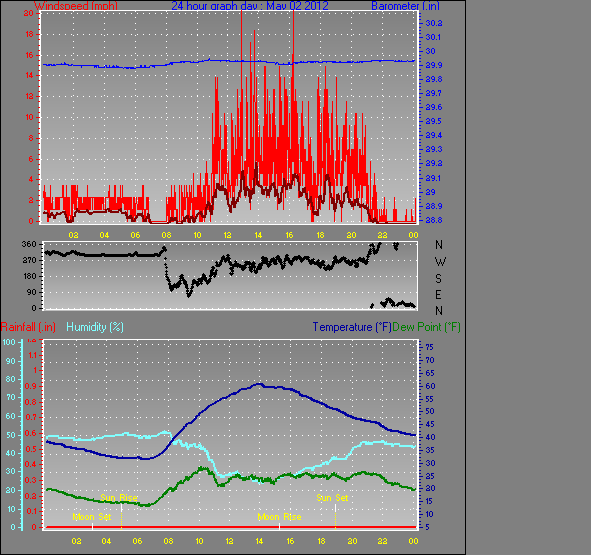Select the Moon Rise marker label
This screenshot has width=591, height=555.
pyautogui.click(x=279, y=517)
